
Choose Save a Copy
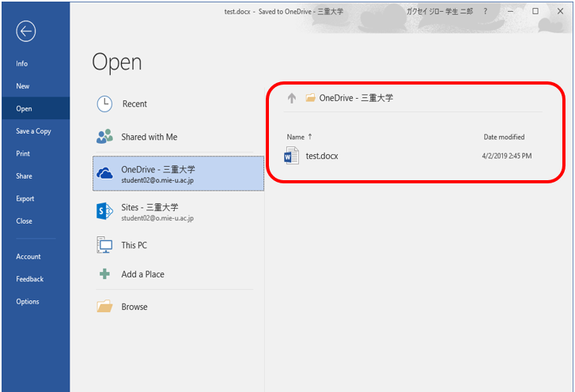pyautogui.click(x=36, y=131)
